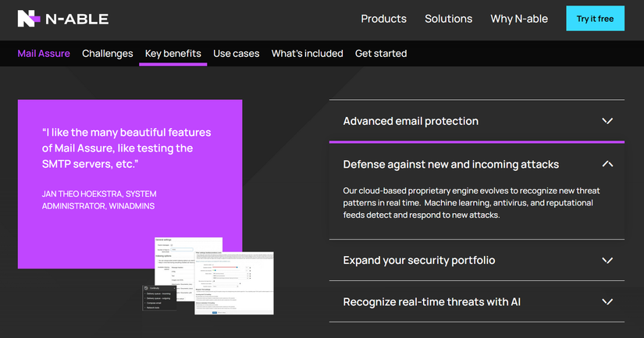Jump to the Challenges section
Viewport: 644px width, 338px height.
click(x=107, y=53)
